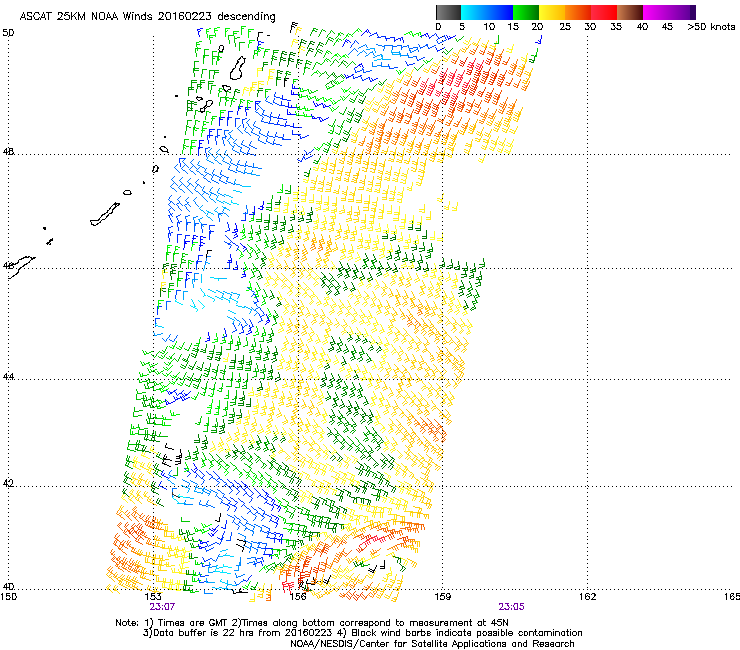Click the longitude label "153" on bottom axis
This screenshot has height=650, width=740.
[x=153, y=597]
